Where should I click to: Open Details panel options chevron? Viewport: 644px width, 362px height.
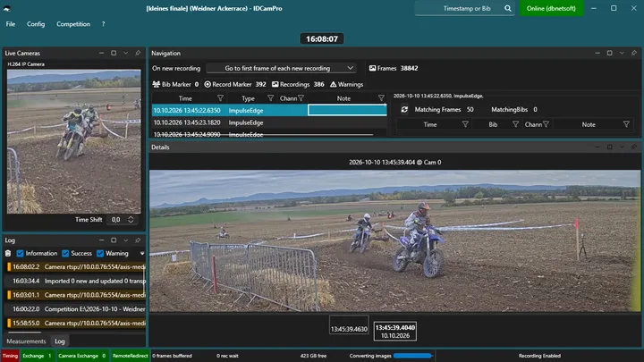[622, 147]
